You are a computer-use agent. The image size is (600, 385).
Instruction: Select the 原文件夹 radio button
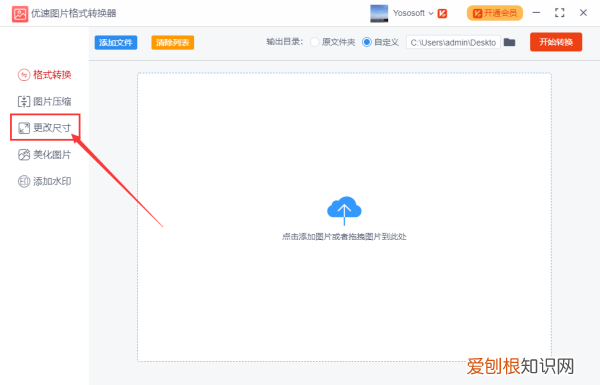(x=315, y=42)
